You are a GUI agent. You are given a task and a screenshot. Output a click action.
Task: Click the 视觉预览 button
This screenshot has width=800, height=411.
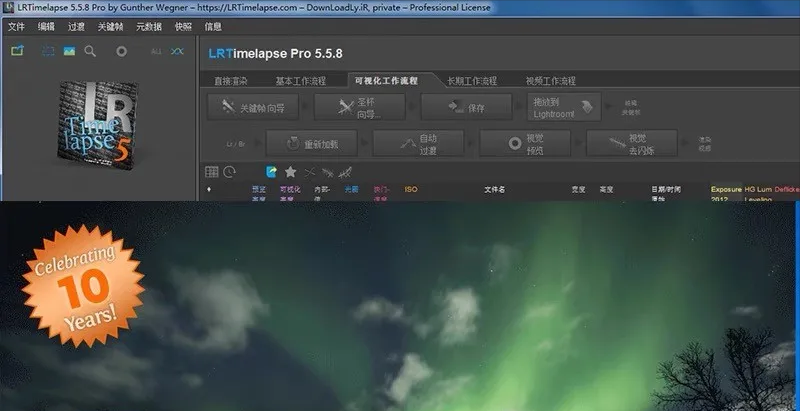click(525, 144)
